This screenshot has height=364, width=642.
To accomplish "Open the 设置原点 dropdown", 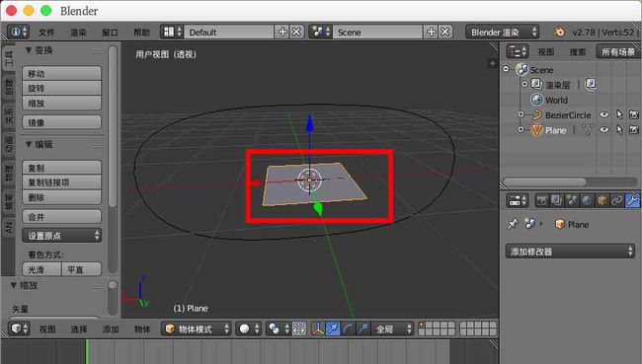I will [x=62, y=236].
